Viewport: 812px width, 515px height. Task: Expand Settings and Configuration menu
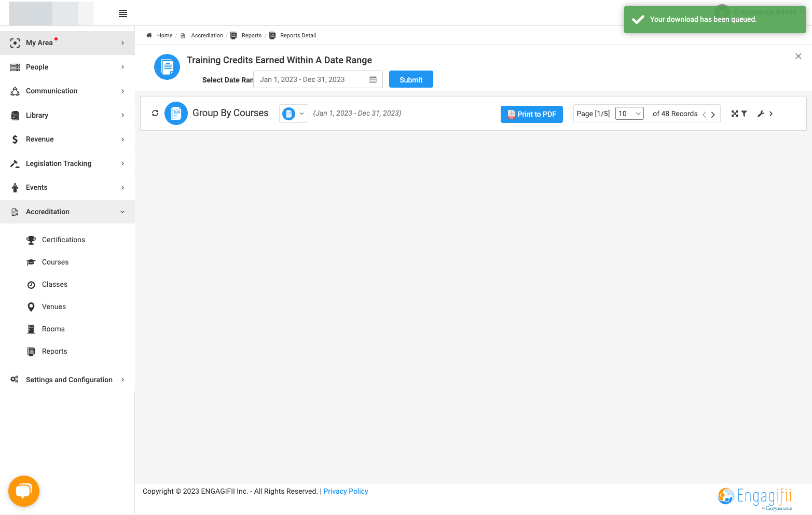[x=67, y=380]
